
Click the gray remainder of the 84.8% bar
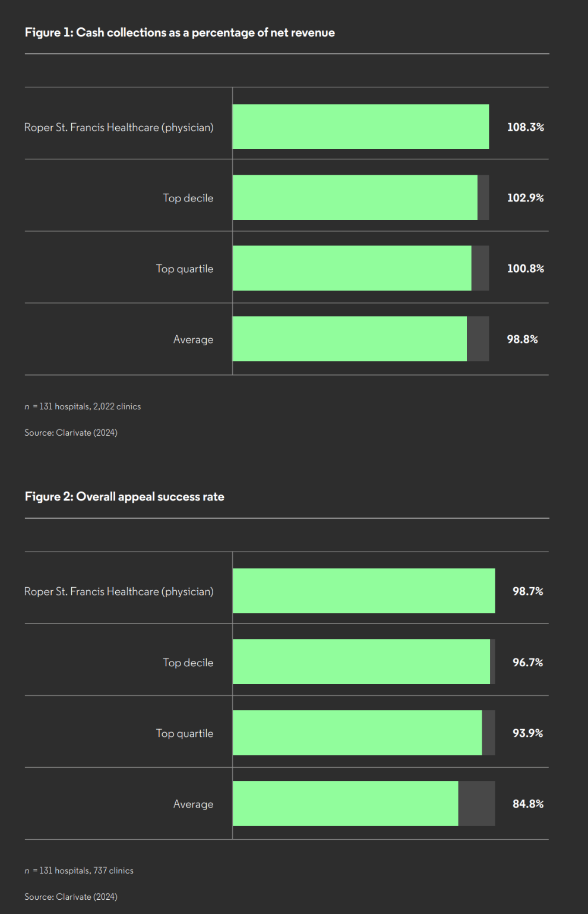point(476,803)
